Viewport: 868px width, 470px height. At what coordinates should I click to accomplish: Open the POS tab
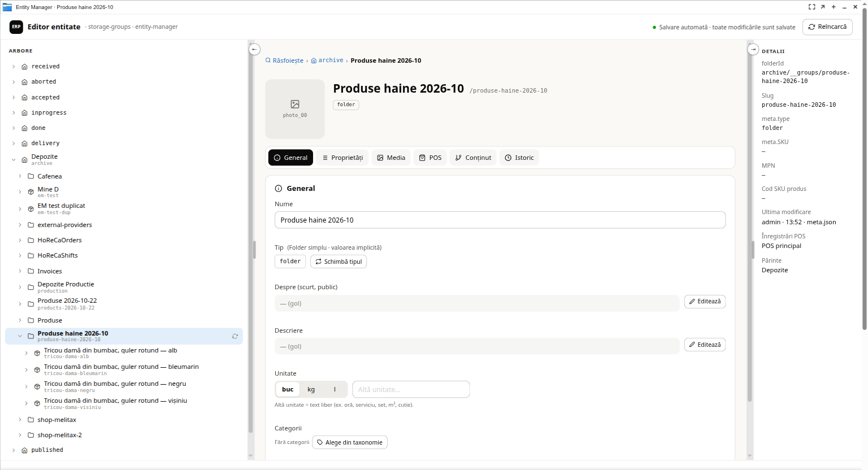(430, 158)
